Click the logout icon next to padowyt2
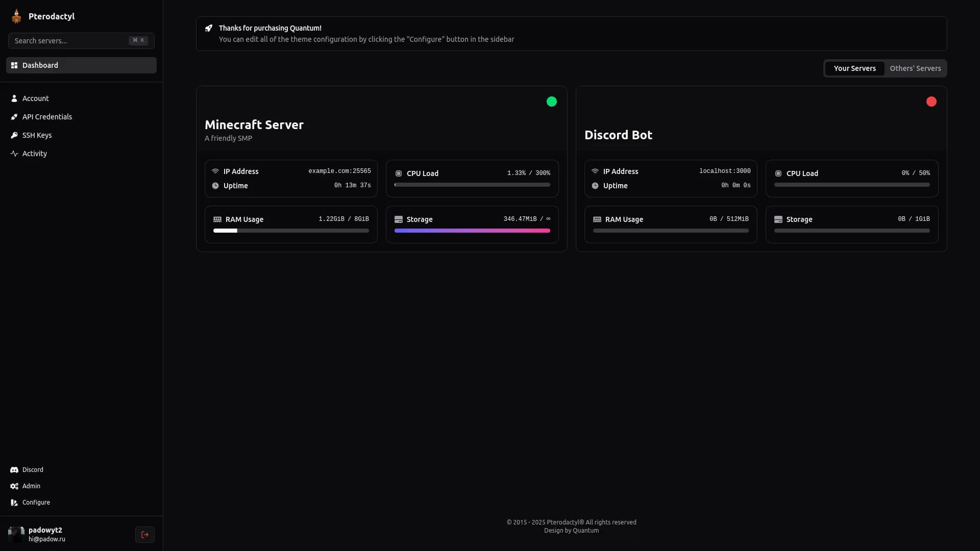This screenshot has width=980, height=551. (x=145, y=534)
